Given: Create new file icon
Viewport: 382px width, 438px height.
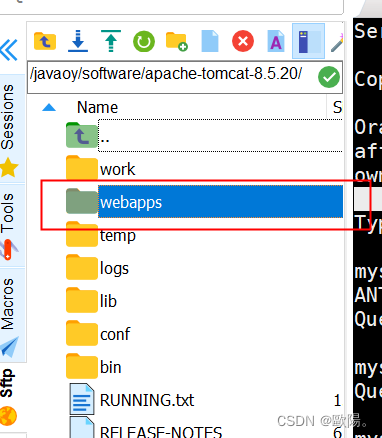Looking at the screenshot, I should coord(210,41).
